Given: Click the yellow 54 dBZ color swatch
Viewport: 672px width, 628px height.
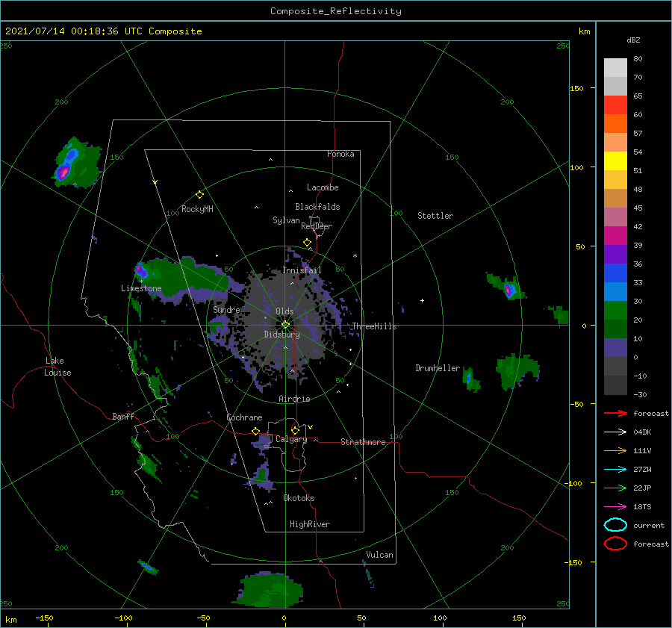Looking at the screenshot, I should pyautogui.click(x=615, y=161).
